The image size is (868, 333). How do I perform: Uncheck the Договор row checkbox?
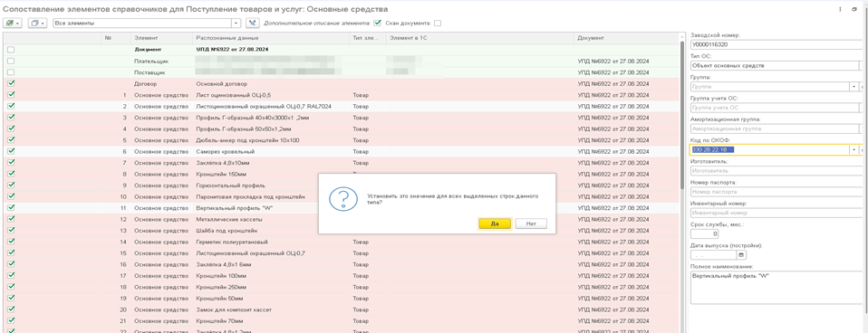(x=11, y=83)
